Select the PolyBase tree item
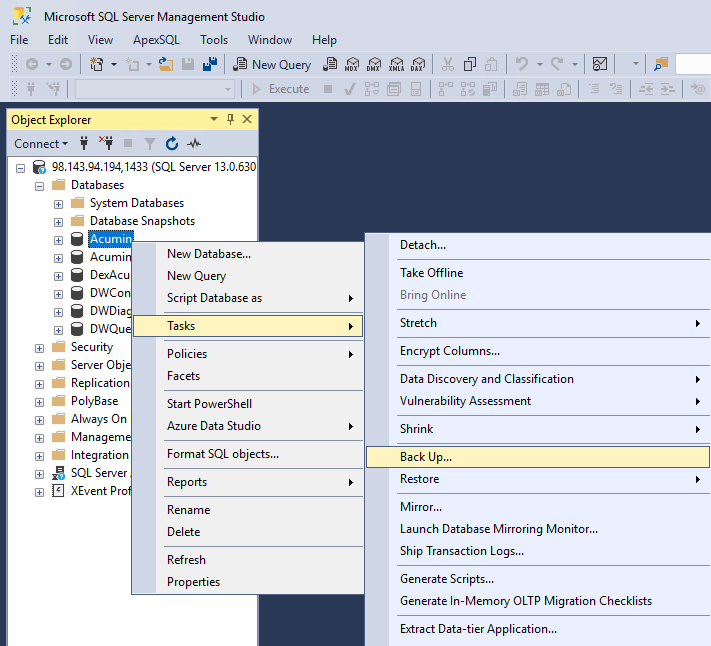Viewport: 711px width, 646px height. click(x=94, y=401)
